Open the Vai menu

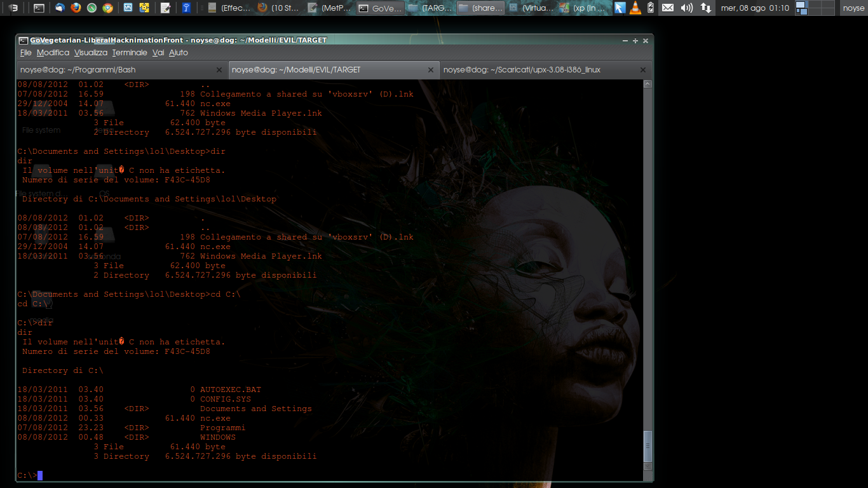(x=158, y=53)
